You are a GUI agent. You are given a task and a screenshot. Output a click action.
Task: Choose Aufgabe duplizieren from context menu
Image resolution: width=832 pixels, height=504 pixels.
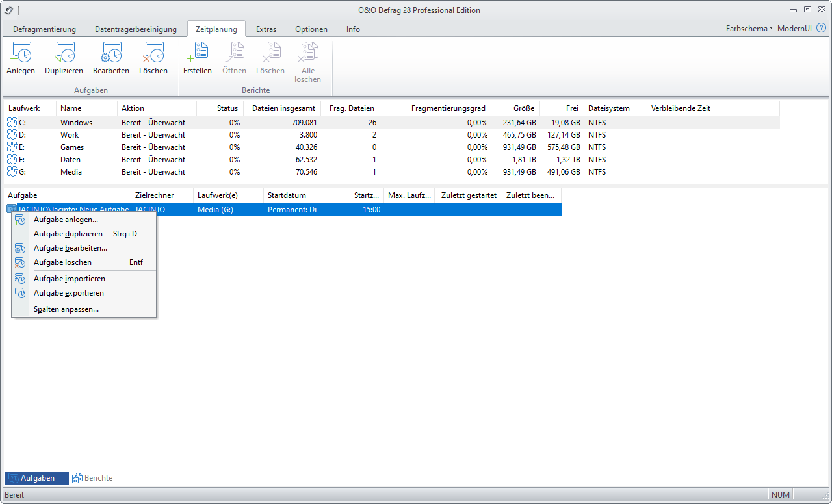84,234
